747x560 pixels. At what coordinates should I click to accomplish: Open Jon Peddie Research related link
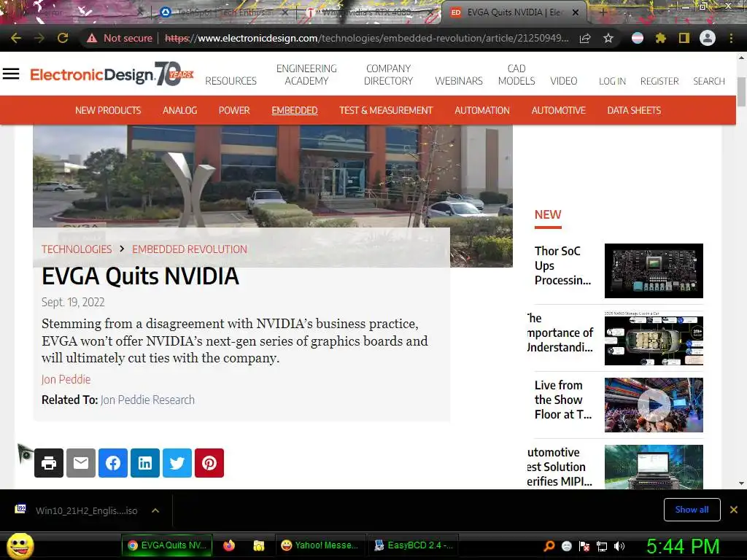pyautogui.click(x=147, y=400)
